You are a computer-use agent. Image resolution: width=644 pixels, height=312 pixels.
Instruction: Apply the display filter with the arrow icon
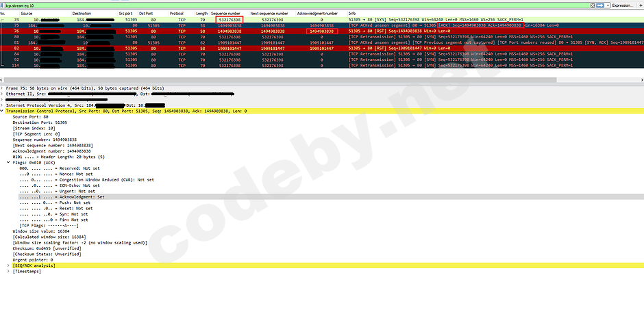coord(599,5)
